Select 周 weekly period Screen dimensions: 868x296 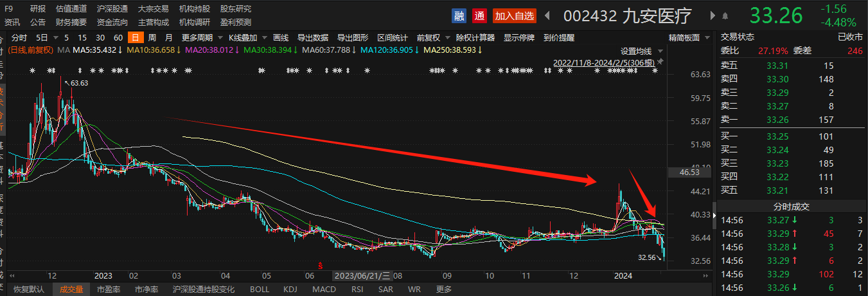(x=152, y=37)
